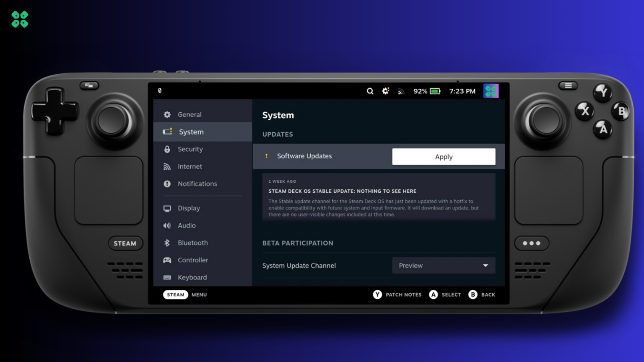
Task: Switch to the Display settings section
Action: [189, 208]
